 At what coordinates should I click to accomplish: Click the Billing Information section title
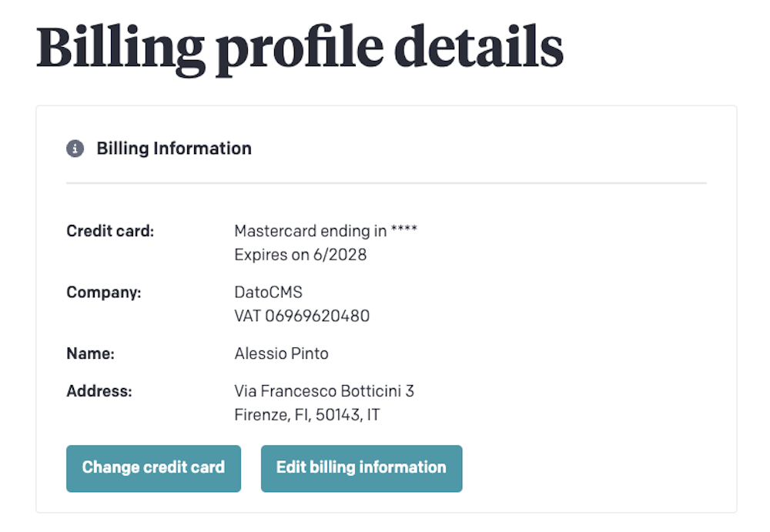[x=174, y=149]
